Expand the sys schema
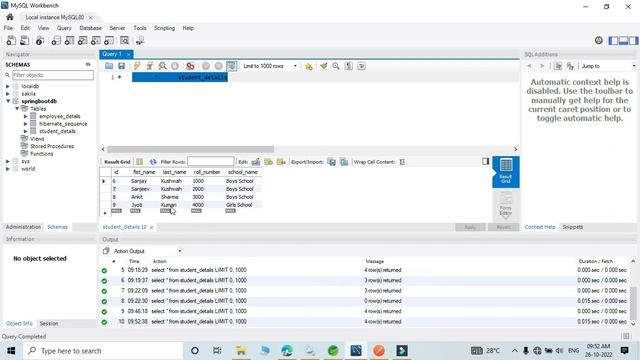Viewport: 640px width, 360px height. (8, 161)
